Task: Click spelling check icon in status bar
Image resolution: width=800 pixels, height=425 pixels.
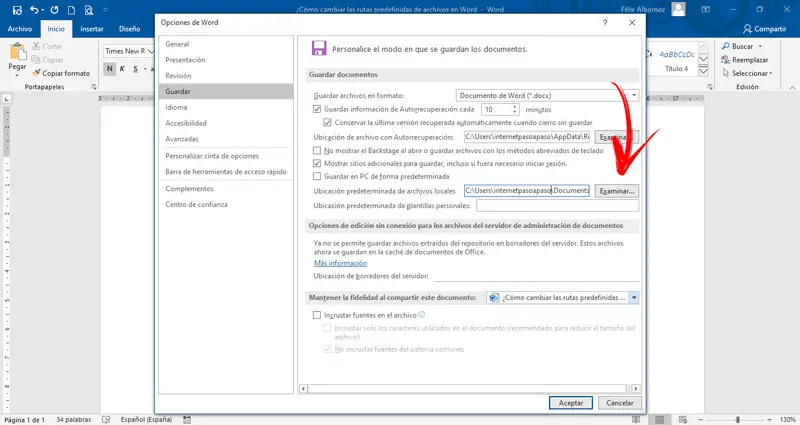Action: (x=106, y=419)
